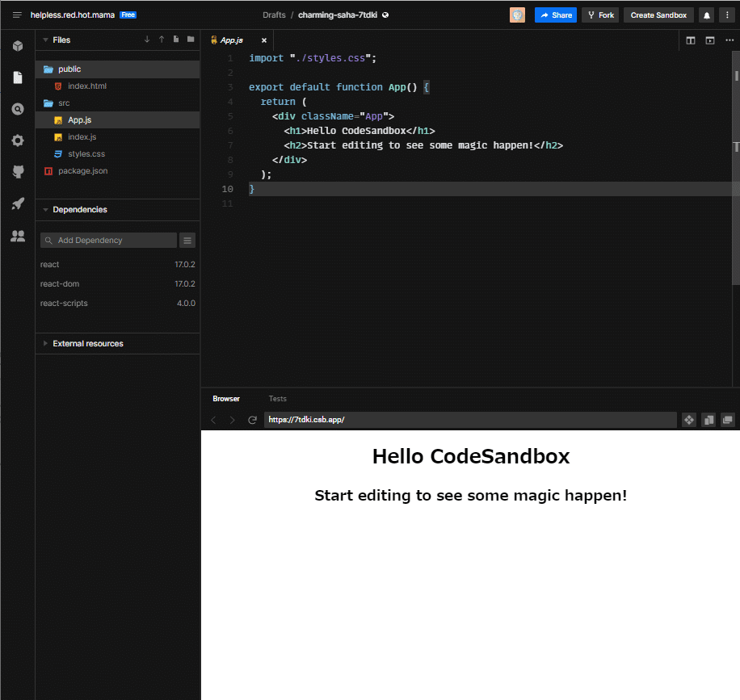Close the App.js tab
740x700 pixels.
click(264, 40)
